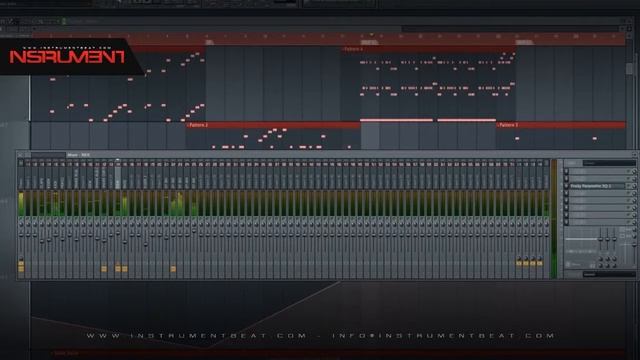This screenshot has width=640, height=360.
Task: Toggle the yellow send switch on mixer track 15
Action: pos(125,269)
